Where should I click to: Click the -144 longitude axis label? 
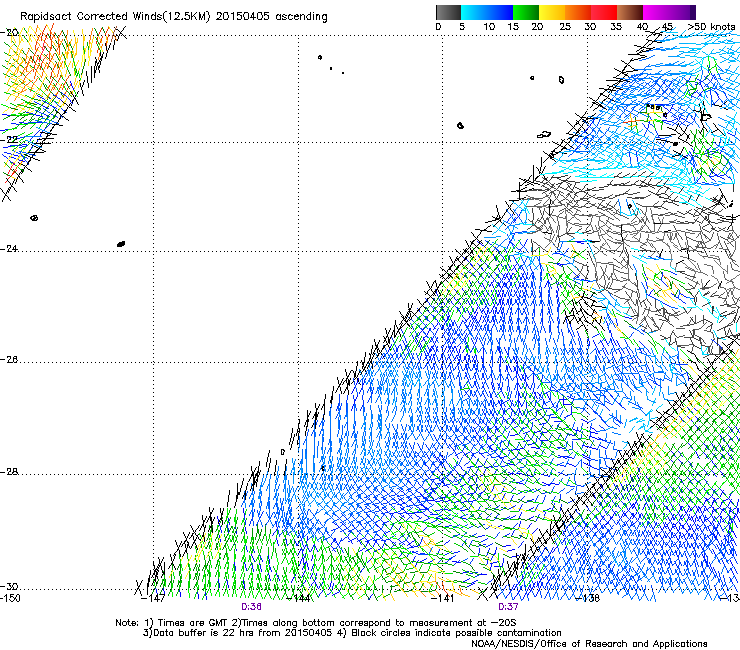click(298, 599)
